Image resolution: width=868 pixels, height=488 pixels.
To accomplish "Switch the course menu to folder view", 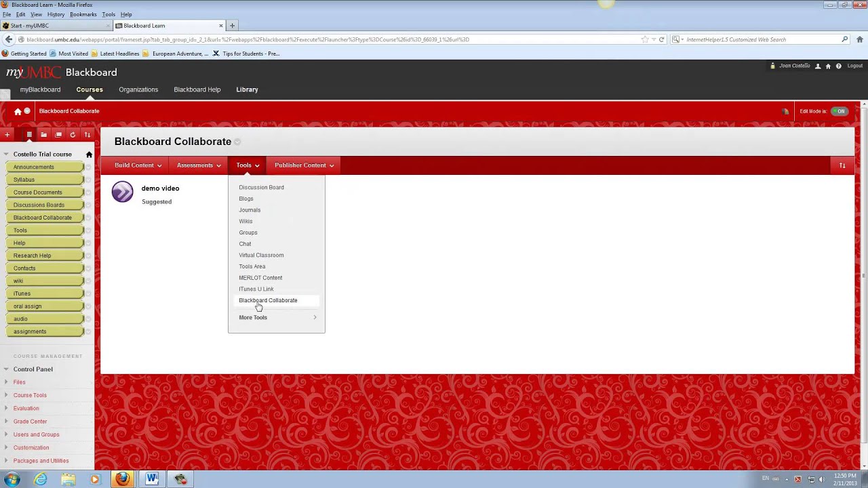I will click(43, 134).
